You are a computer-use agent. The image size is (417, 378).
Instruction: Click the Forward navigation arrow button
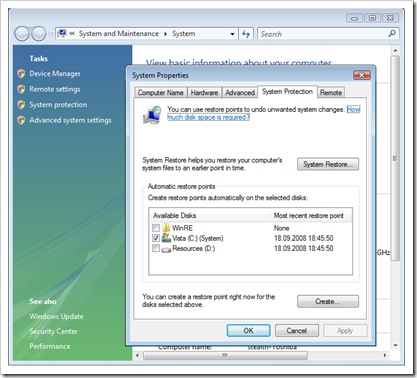point(38,34)
